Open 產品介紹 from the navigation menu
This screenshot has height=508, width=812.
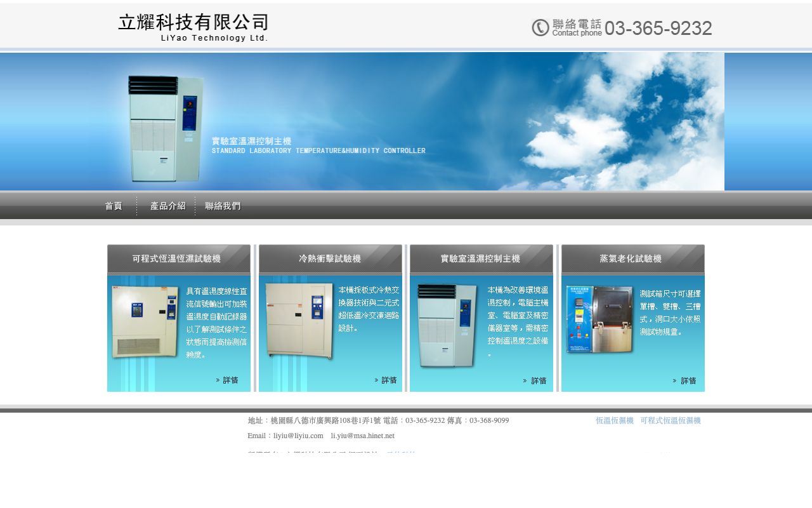click(167, 206)
